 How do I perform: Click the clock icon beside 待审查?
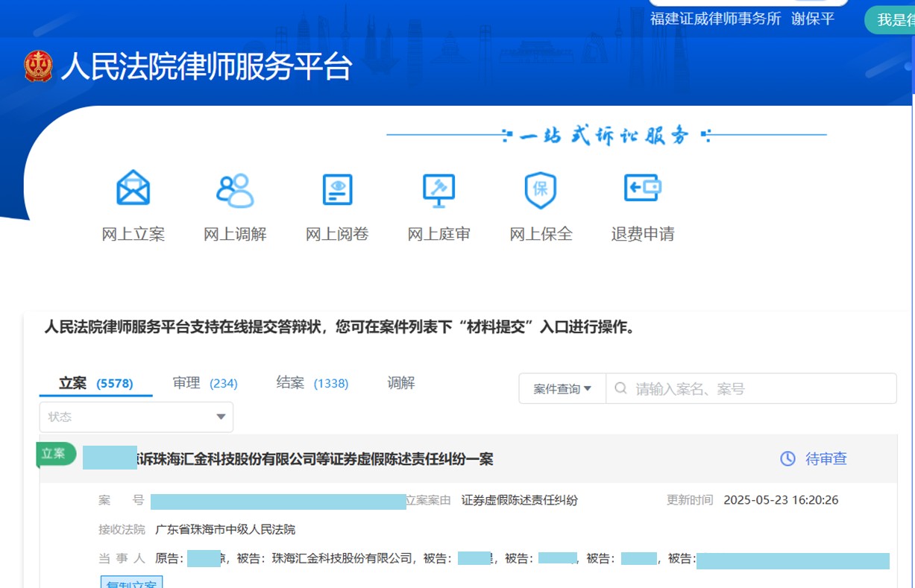[x=787, y=458]
